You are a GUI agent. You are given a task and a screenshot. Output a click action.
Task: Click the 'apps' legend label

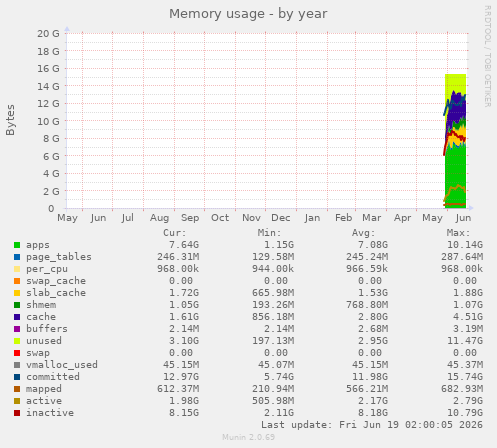pyautogui.click(x=38, y=245)
